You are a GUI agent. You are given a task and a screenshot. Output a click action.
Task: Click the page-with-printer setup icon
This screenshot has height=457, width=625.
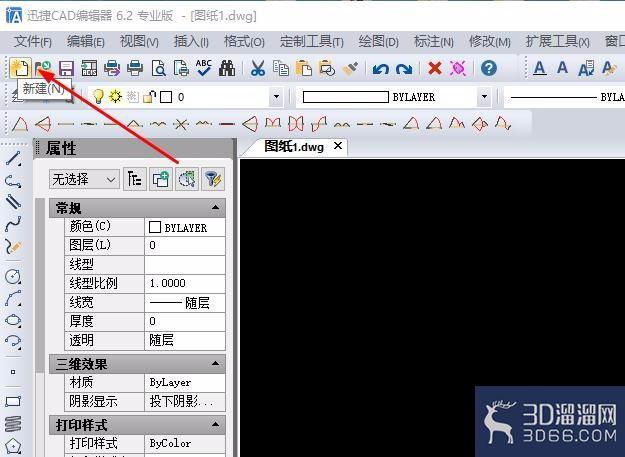[x=181, y=68]
